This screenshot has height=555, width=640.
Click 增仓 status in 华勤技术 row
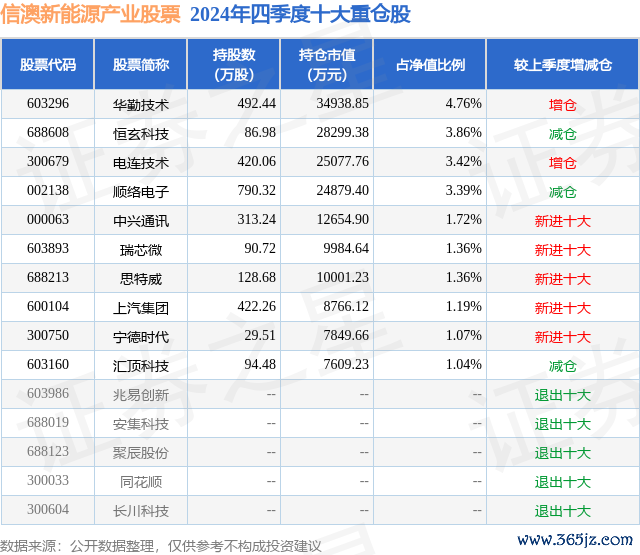click(563, 105)
